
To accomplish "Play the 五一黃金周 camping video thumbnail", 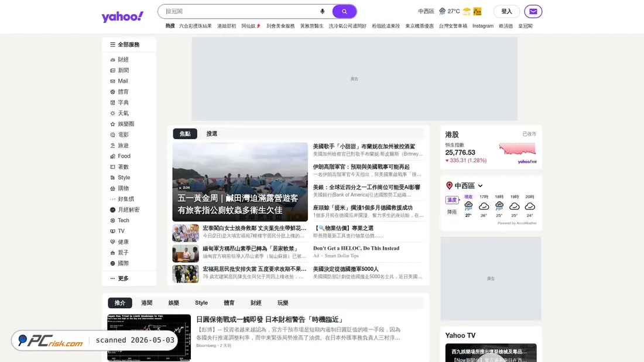I will pyautogui.click(x=240, y=182).
